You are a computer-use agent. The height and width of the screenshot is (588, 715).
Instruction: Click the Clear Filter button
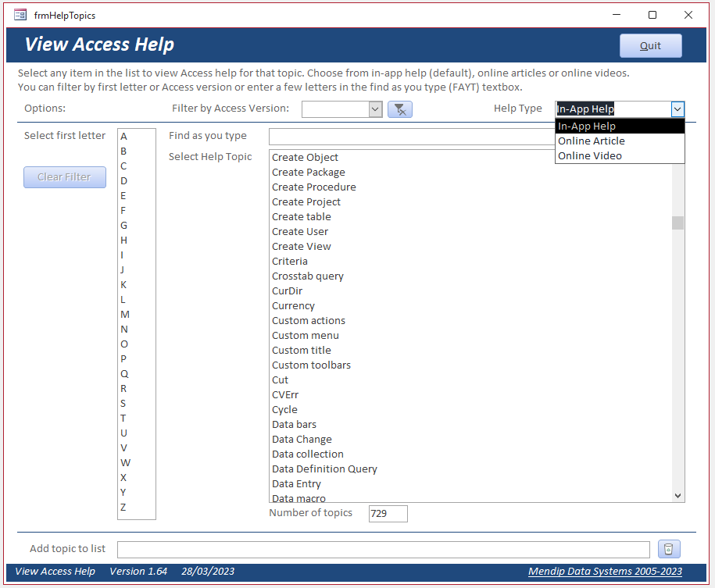click(x=65, y=176)
